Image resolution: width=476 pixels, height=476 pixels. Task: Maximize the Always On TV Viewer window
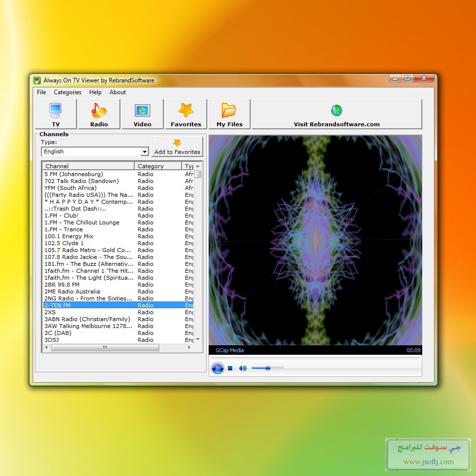pos(407,78)
